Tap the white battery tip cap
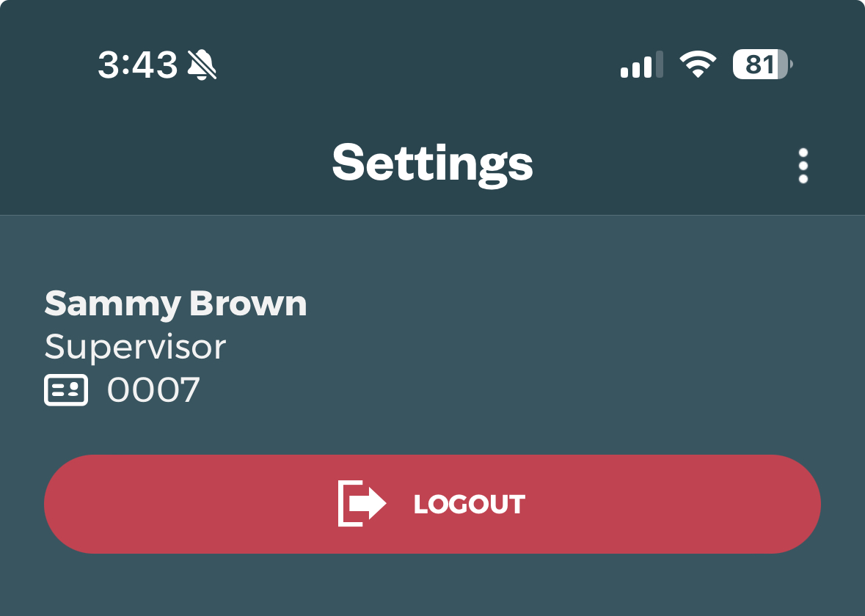The image size is (865, 616). tap(791, 65)
